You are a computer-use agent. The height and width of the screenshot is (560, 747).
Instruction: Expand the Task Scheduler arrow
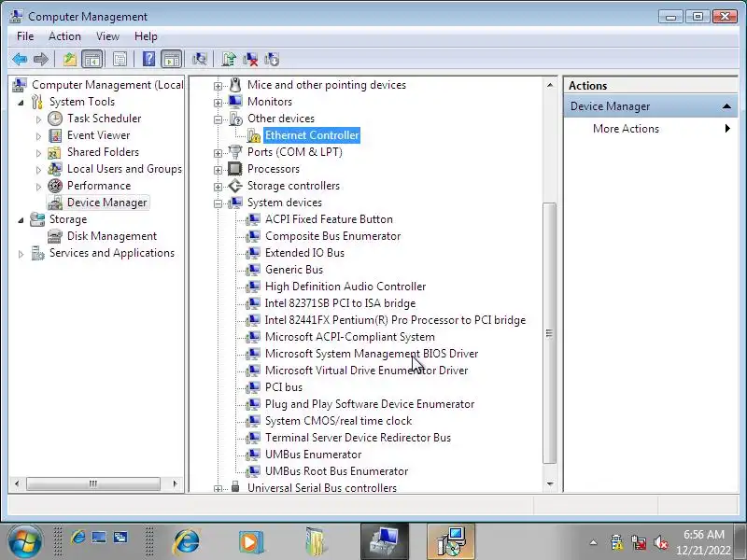pyautogui.click(x=38, y=119)
